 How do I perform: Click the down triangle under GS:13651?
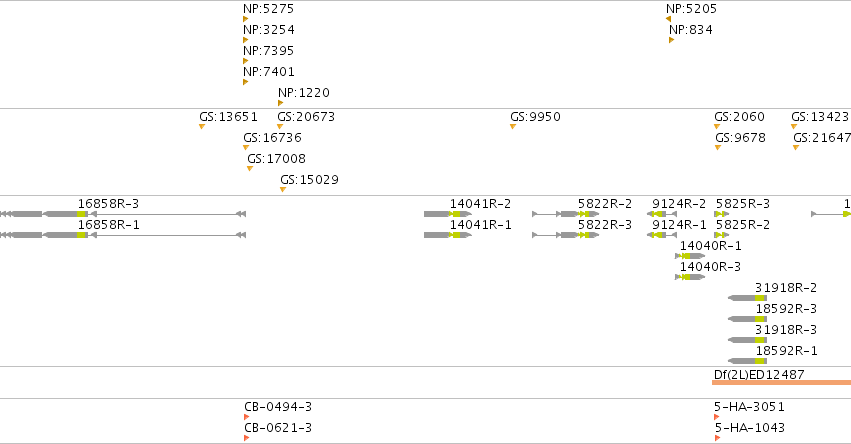click(x=202, y=127)
